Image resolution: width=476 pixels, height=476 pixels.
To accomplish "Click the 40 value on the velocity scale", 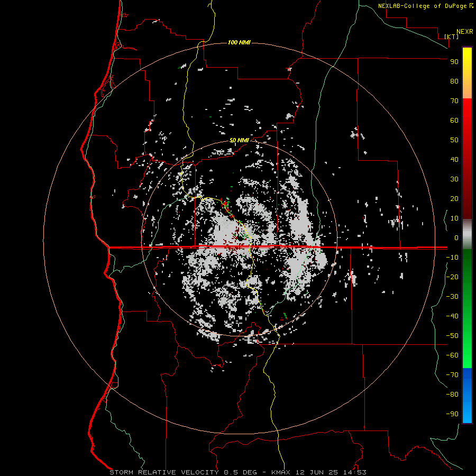I will (454, 159).
